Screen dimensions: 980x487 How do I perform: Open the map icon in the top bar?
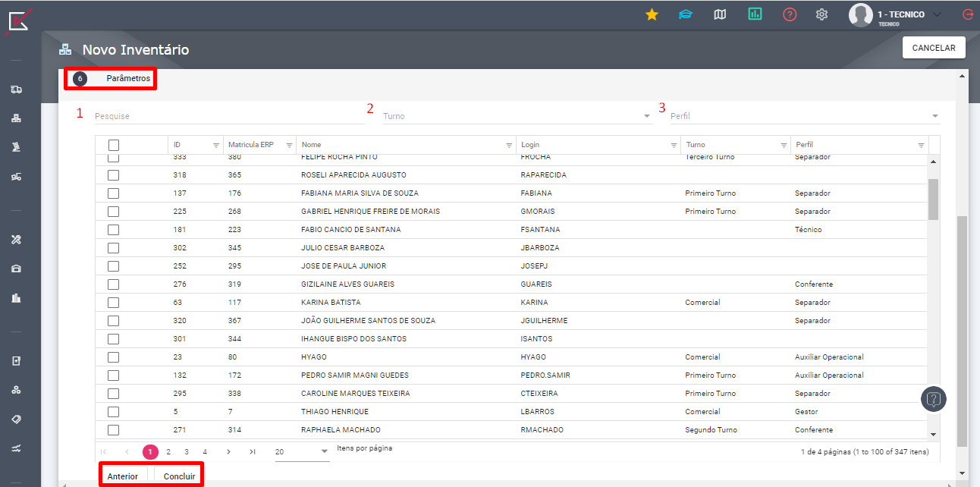pyautogui.click(x=720, y=14)
